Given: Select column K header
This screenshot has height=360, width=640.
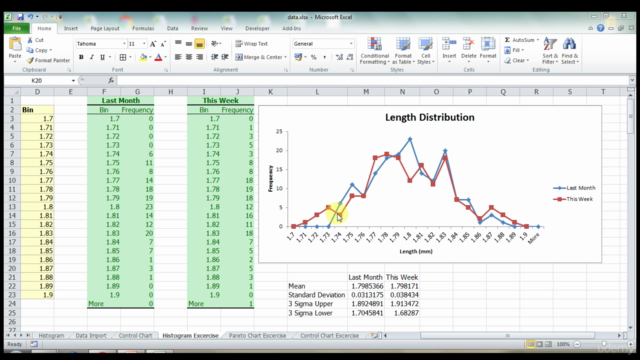Looking at the screenshot, I should point(270,92).
